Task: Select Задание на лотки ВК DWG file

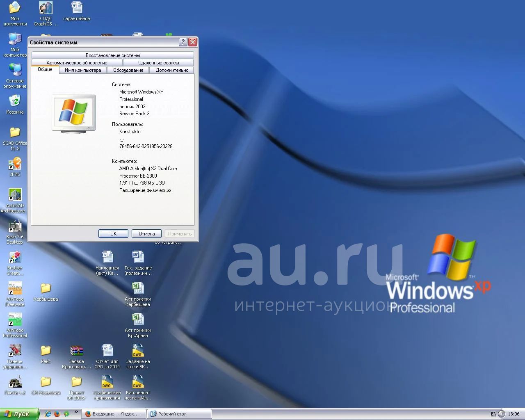Action: point(138,356)
